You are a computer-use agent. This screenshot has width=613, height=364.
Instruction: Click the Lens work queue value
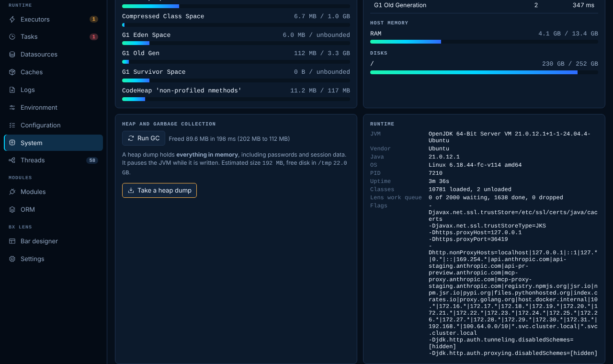(x=496, y=198)
